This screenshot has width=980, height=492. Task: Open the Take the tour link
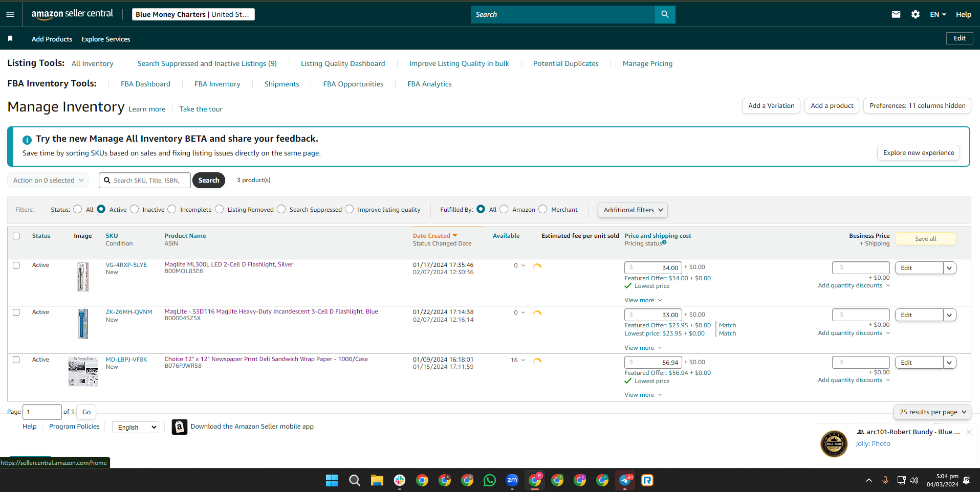click(201, 109)
